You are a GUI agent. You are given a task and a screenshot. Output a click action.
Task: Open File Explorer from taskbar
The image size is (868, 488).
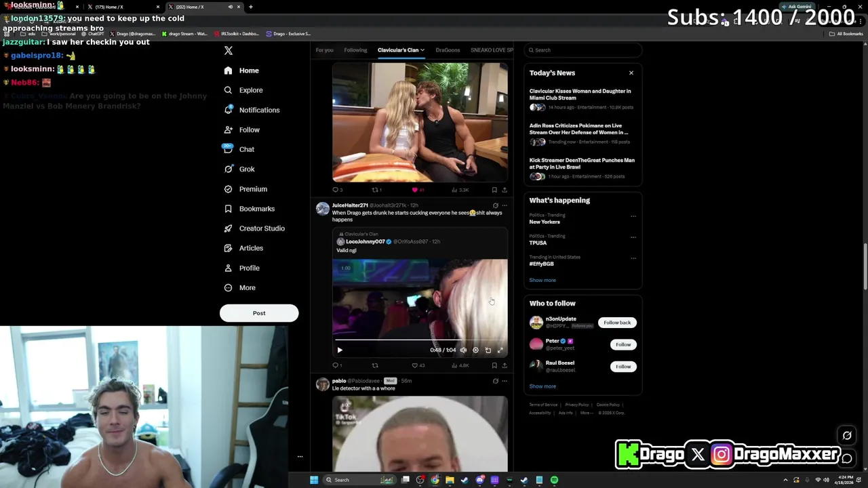click(450, 480)
